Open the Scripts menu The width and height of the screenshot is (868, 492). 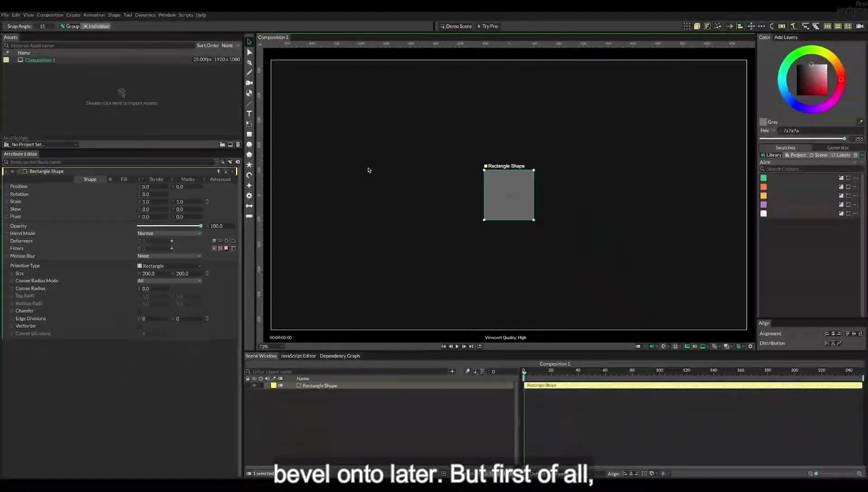point(185,15)
